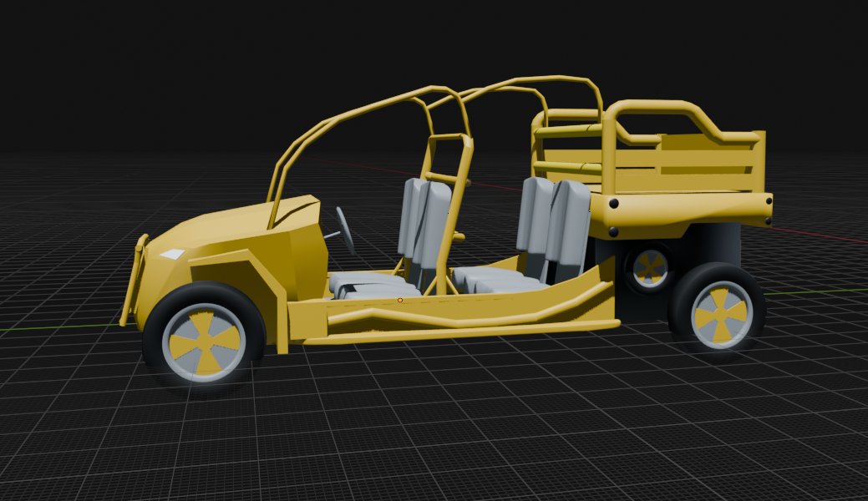Click the front bull bar bumper

tap(133, 280)
